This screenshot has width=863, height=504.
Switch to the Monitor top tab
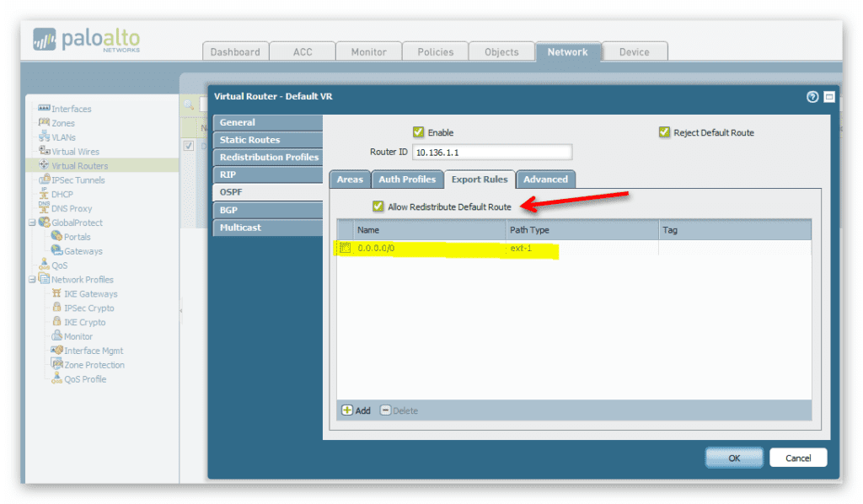(369, 51)
